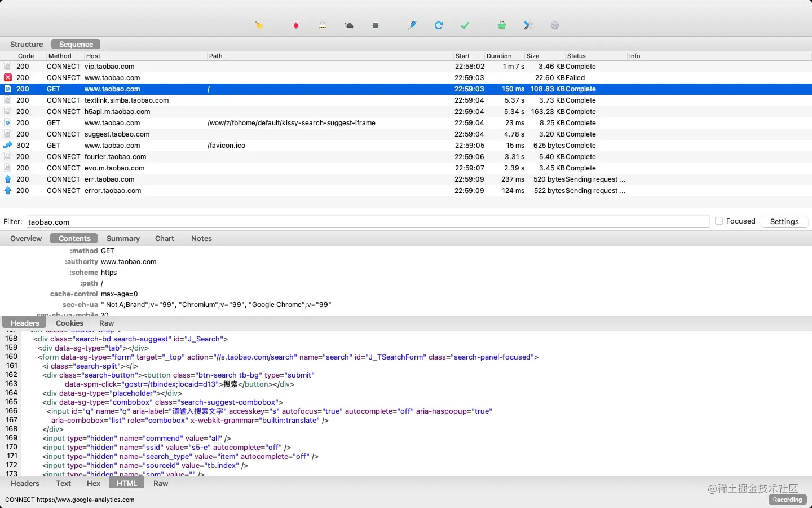Image resolution: width=812 pixels, height=508 pixels.
Task: Select the vip.taobao.com host cell
Action: click(109, 67)
